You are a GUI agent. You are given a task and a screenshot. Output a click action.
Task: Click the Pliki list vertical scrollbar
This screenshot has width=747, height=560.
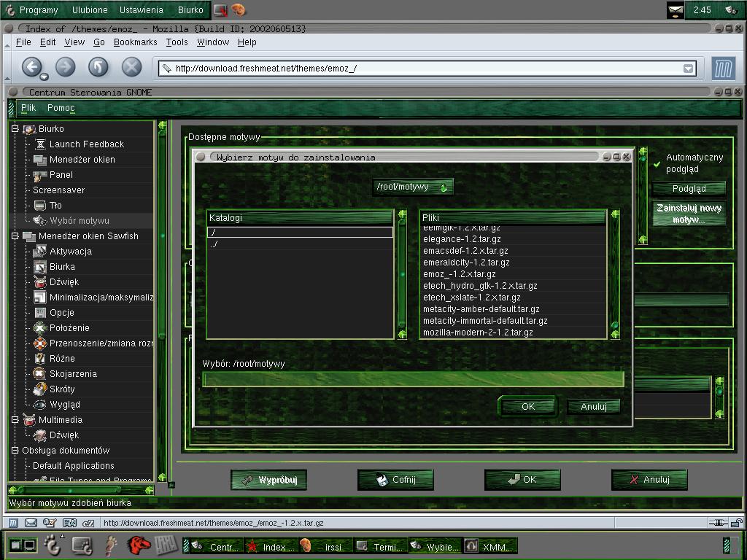615,275
